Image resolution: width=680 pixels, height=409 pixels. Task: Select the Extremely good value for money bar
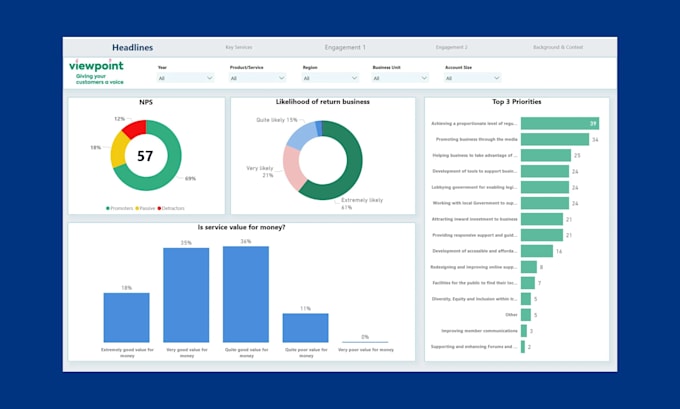point(126,317)
